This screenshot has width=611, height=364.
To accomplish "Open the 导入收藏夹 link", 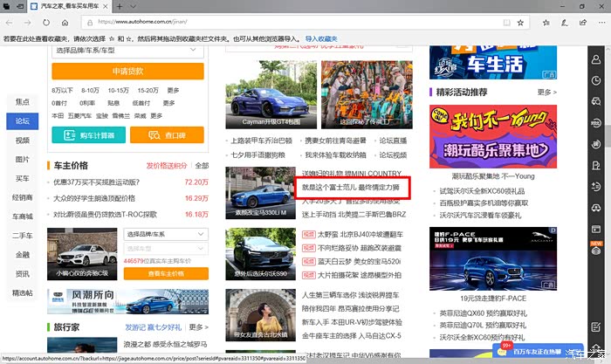I will click(x=320, y=38).
